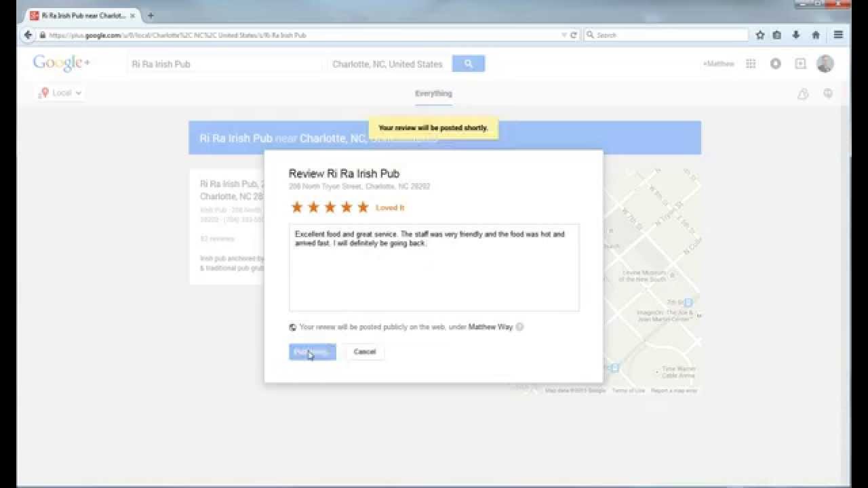
Task: Click the browser back arrow button
Action: (x=28, y=35)
